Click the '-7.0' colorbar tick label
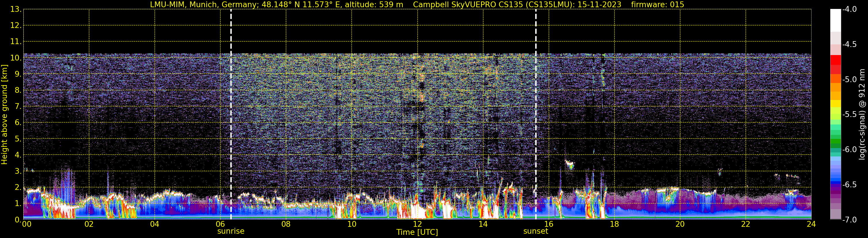This screenshot has height=238, width=868. coord(849,220)
